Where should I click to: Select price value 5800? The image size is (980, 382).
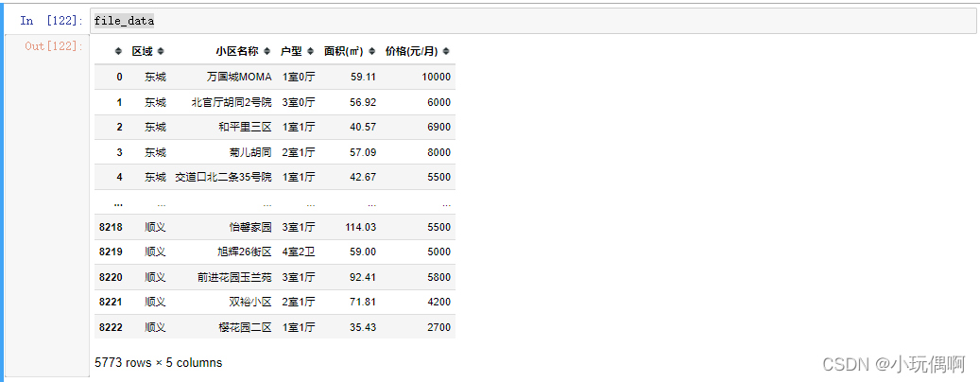(438, 277)
